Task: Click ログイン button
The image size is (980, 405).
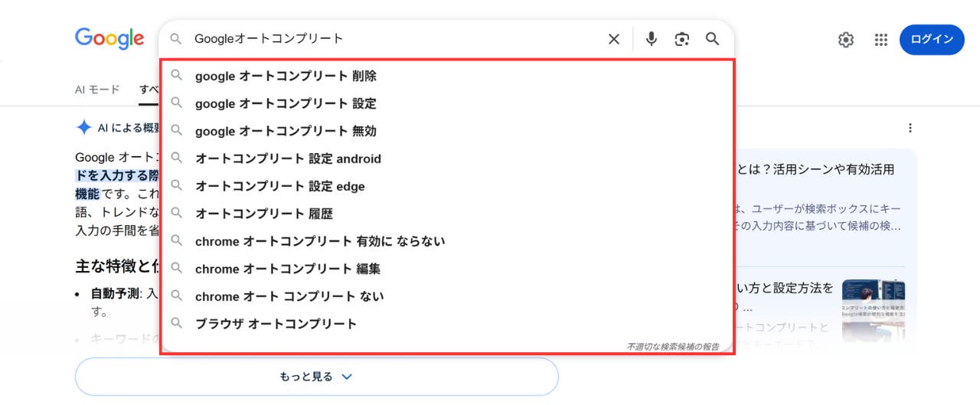Action: [932, 40]
